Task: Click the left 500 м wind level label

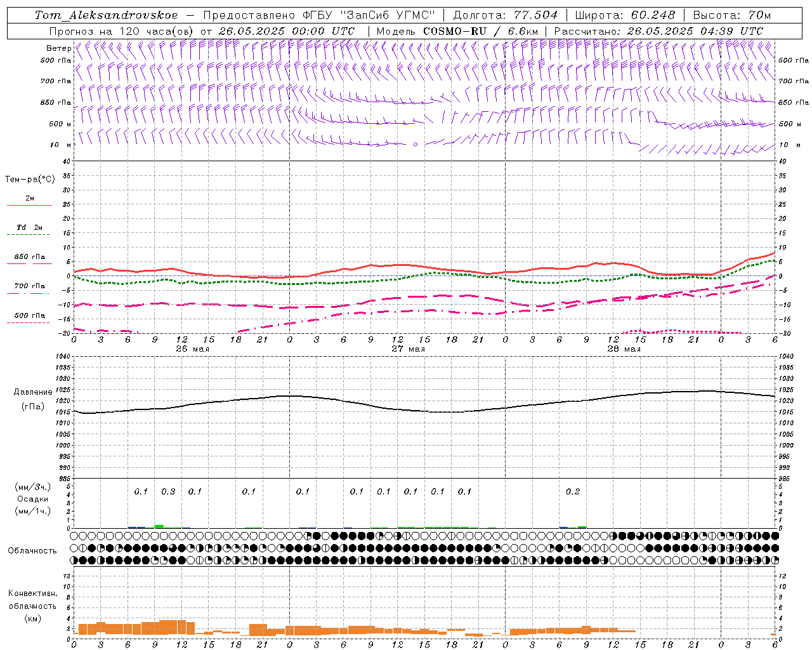Action: click(x=60, y=124)
